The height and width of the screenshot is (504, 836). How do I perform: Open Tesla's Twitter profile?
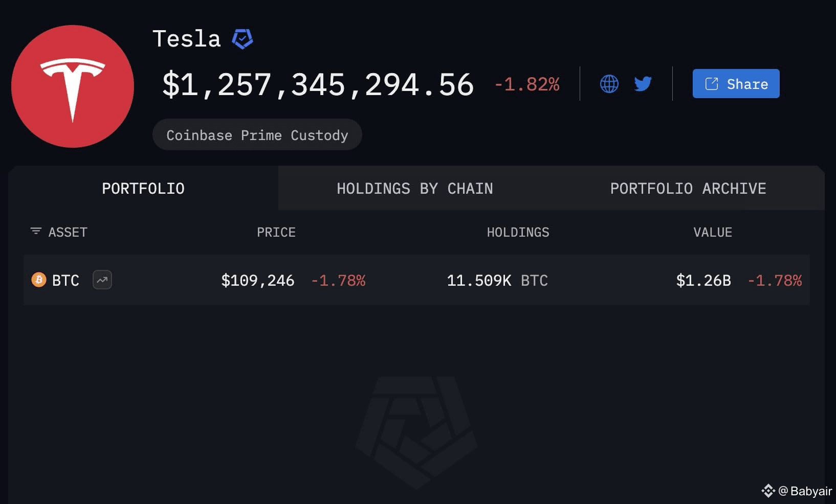click(644, 83)
